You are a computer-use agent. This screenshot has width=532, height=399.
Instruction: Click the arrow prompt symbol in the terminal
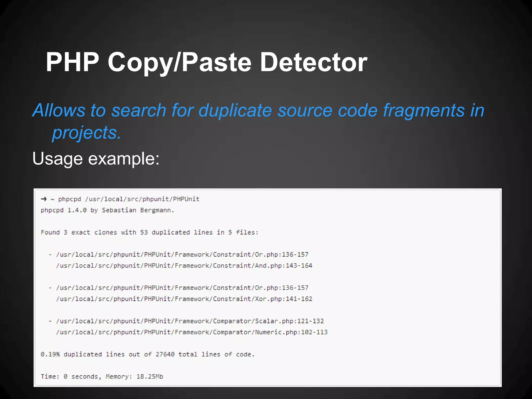pyautogui.click(x=44, y=199)
